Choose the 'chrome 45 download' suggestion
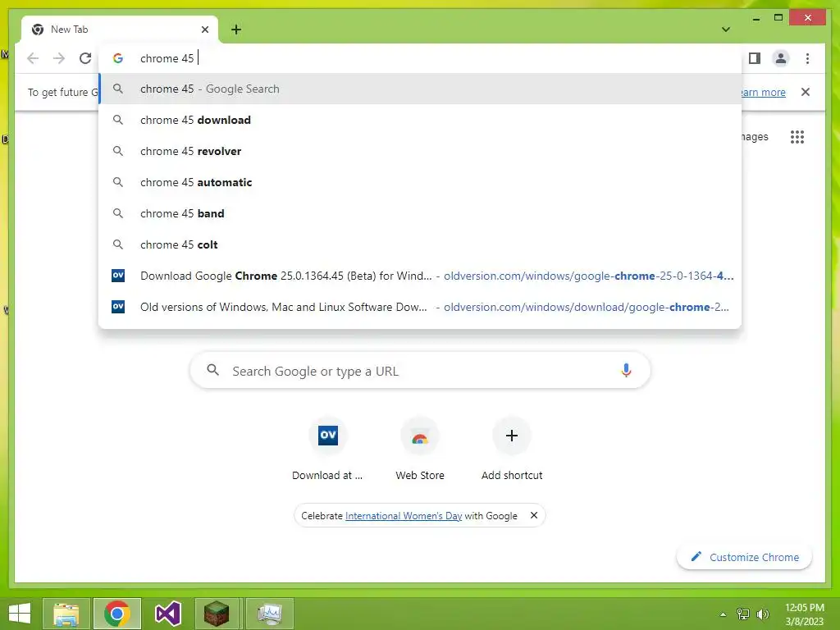 [x=420, y=120]
